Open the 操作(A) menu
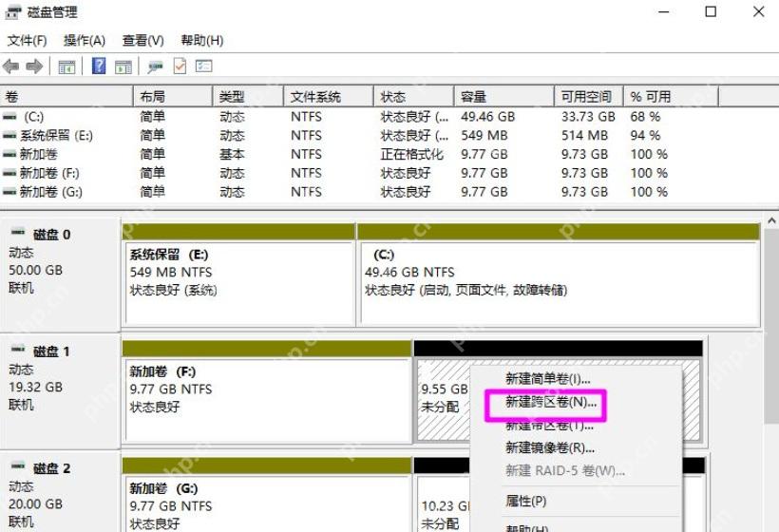The image size is (779, 532). pos(85,40)
